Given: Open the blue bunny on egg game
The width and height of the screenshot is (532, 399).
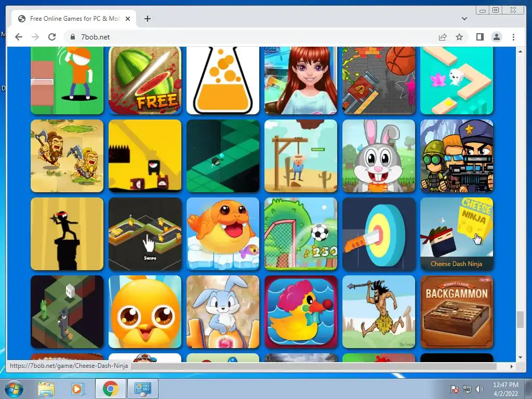Looking at the screenshot, I should coord(223,312).
